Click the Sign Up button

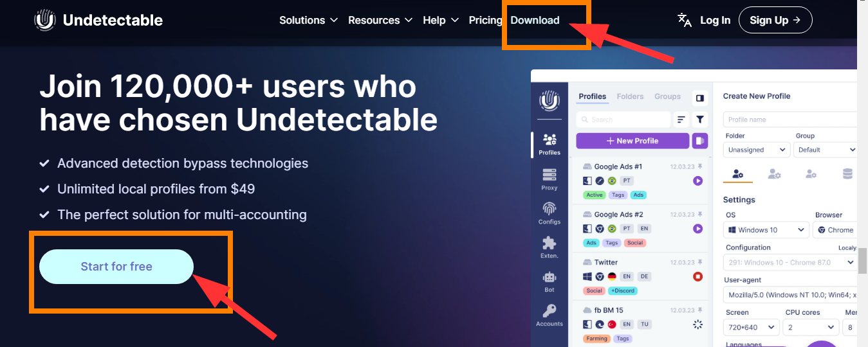[x=775, y=20]
